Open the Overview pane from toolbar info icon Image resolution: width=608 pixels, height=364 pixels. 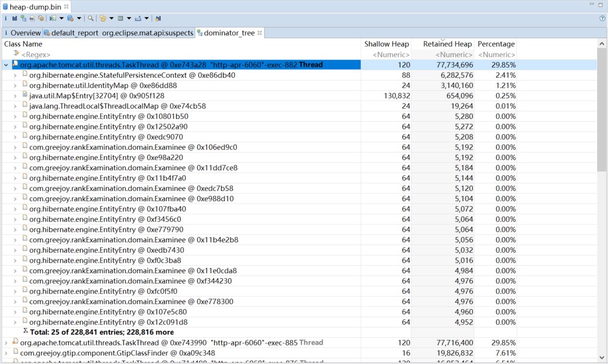point(5,18)
